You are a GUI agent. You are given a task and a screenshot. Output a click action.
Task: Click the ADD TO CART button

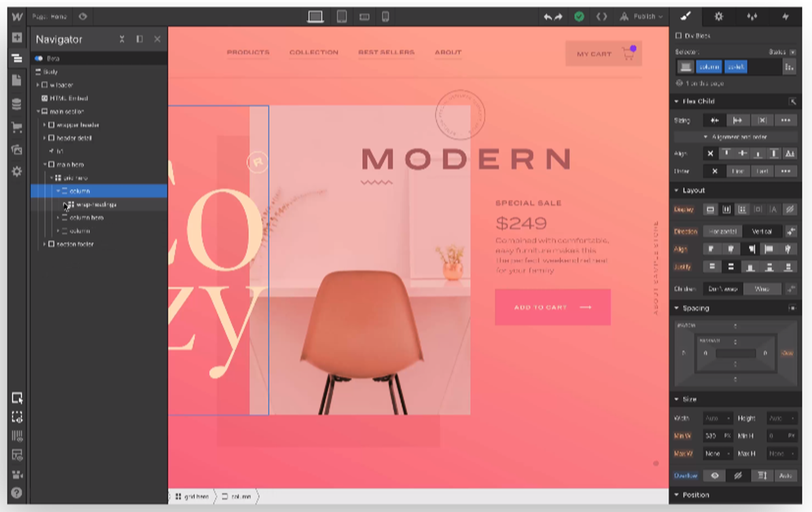point(553,307)
